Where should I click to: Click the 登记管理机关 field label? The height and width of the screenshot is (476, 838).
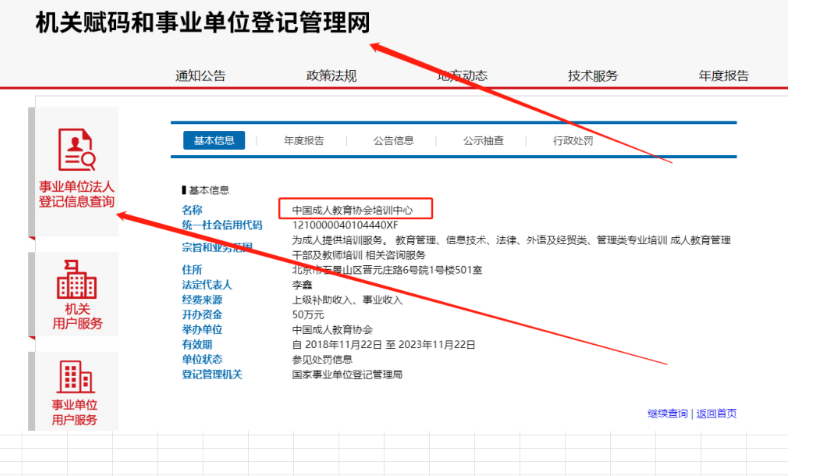pyautogui.click(x=212, y=374)
